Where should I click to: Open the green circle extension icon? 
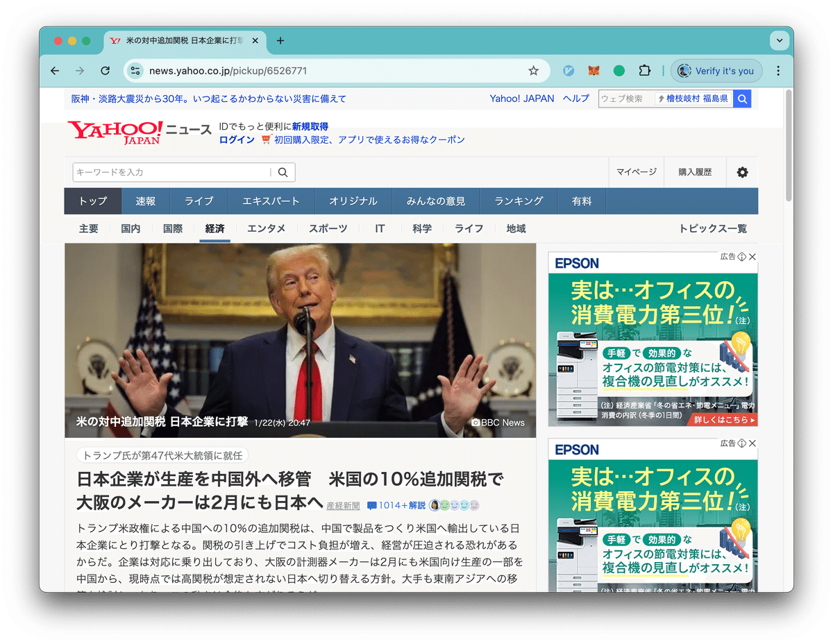coord(619,71)
